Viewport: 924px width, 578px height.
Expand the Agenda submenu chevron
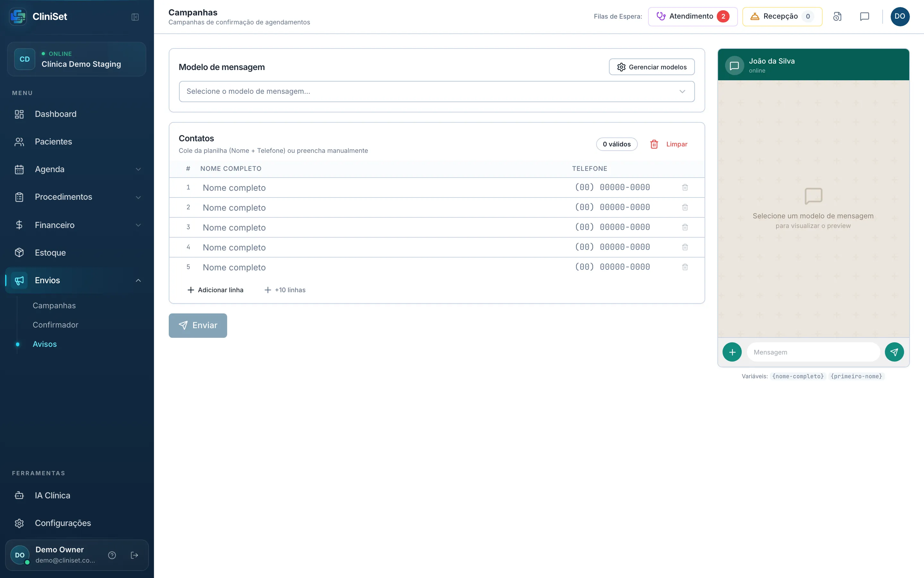[x=138, y=169]
